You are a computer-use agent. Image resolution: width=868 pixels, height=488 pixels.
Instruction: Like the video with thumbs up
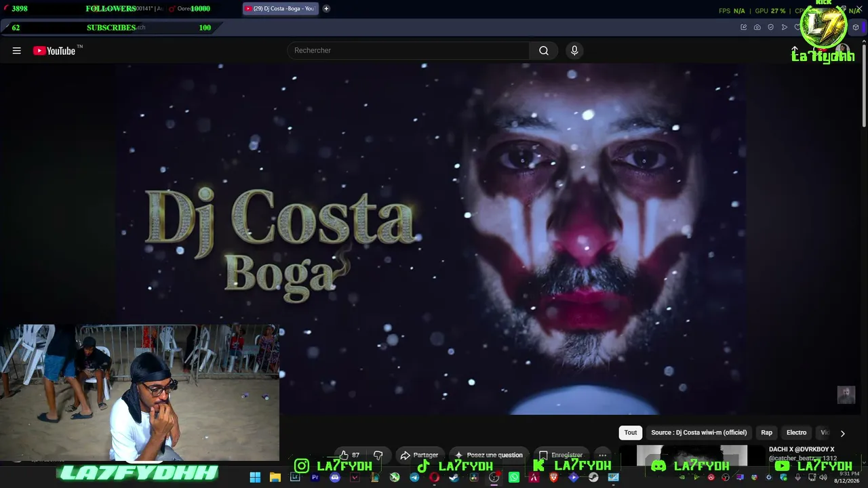(x=350, y=455)
